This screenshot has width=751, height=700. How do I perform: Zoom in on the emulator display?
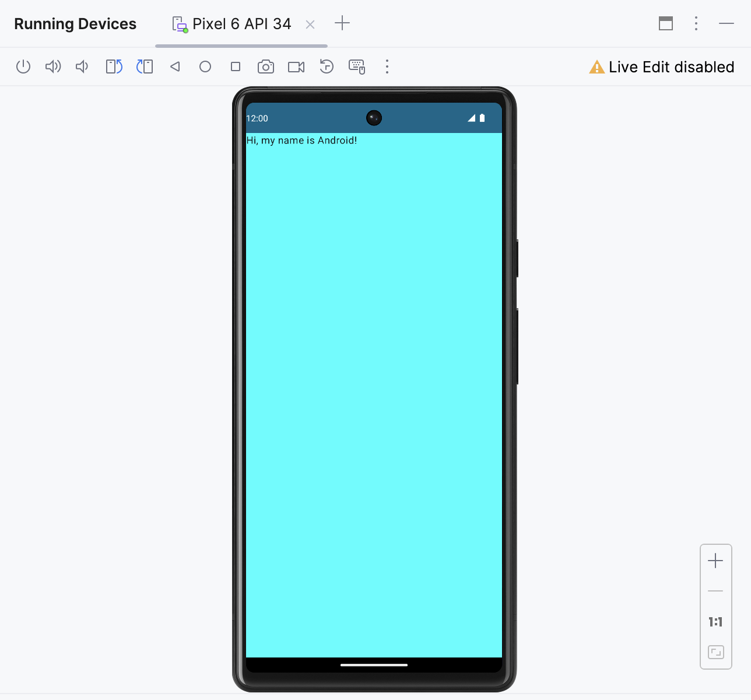[715, 561]
